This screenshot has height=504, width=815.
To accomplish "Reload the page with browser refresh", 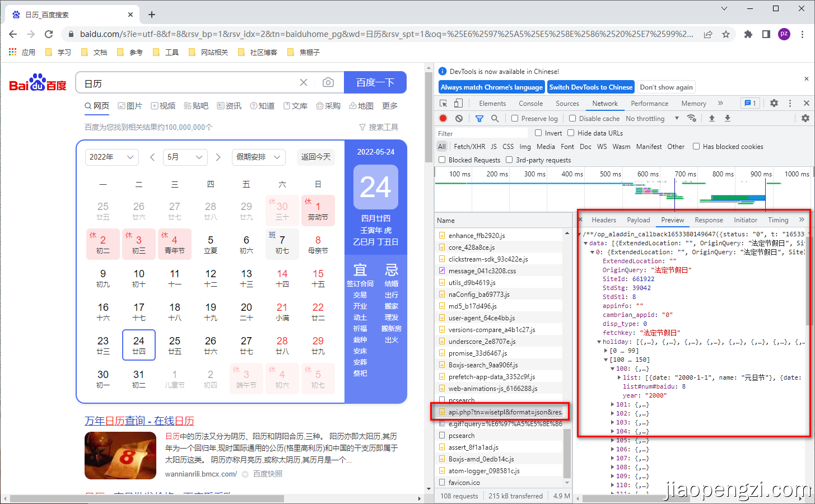I will tap(49, 34).
